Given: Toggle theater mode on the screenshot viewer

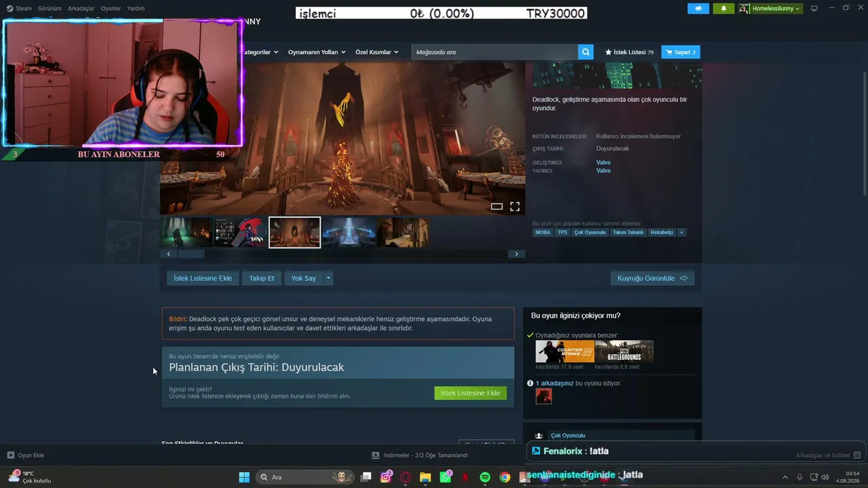Looking at the screenshot, I should point(496,207).
